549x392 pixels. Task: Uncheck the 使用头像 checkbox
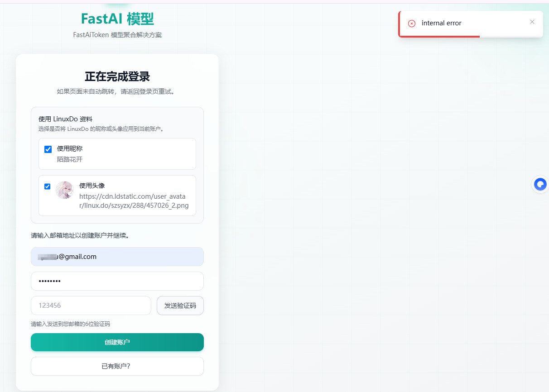[48, 186]
